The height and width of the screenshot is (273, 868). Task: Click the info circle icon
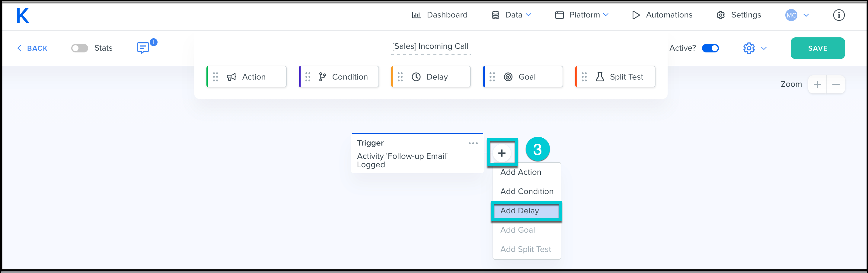coord(839,15)
